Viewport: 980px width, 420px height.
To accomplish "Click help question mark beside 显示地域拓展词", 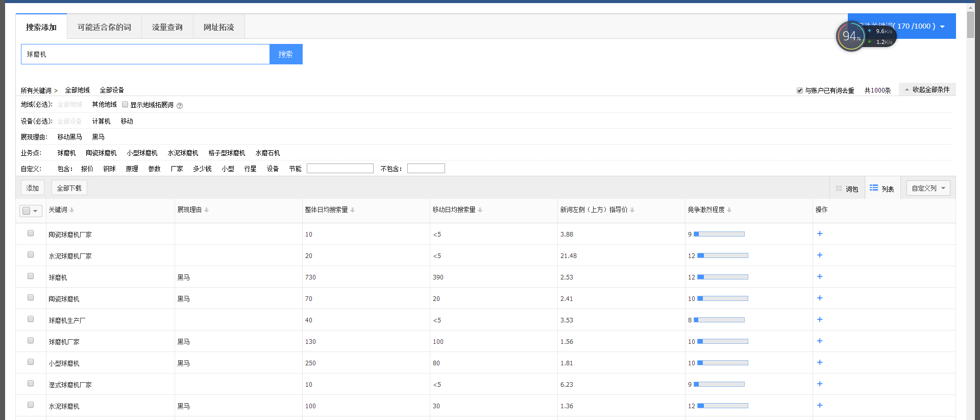I will coord(180,106).
